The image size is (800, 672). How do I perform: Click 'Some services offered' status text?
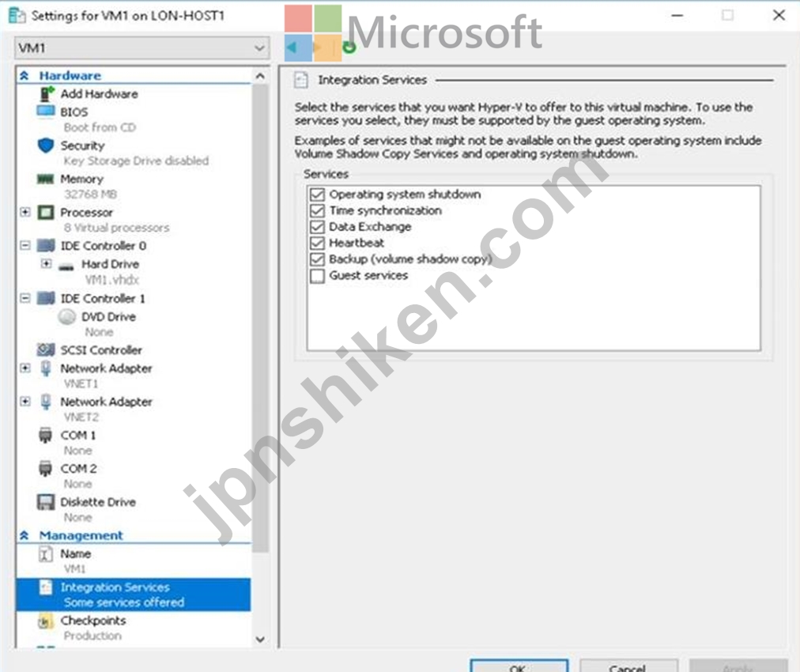(124, 602)
